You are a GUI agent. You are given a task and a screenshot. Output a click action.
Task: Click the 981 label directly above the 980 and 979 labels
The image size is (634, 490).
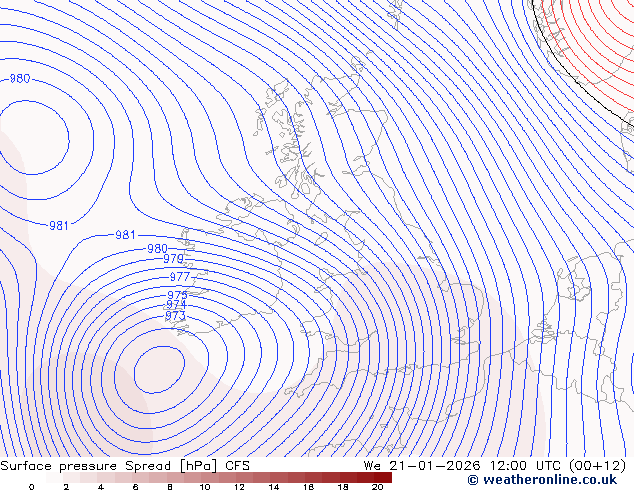[125, 234]
